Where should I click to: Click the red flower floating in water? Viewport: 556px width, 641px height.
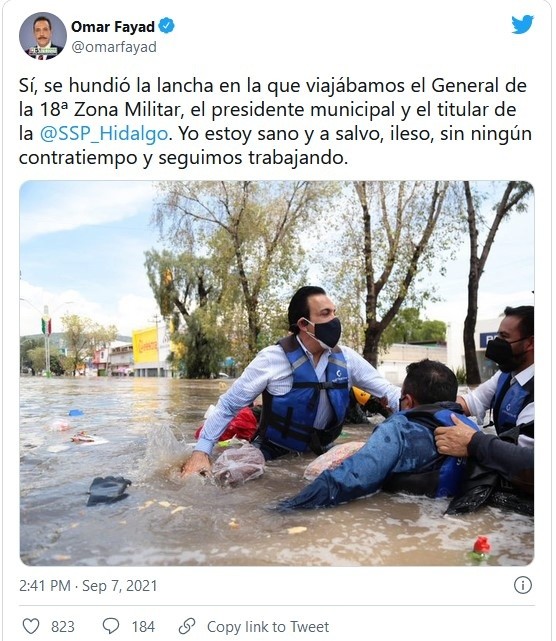click(x=481, y=548)
